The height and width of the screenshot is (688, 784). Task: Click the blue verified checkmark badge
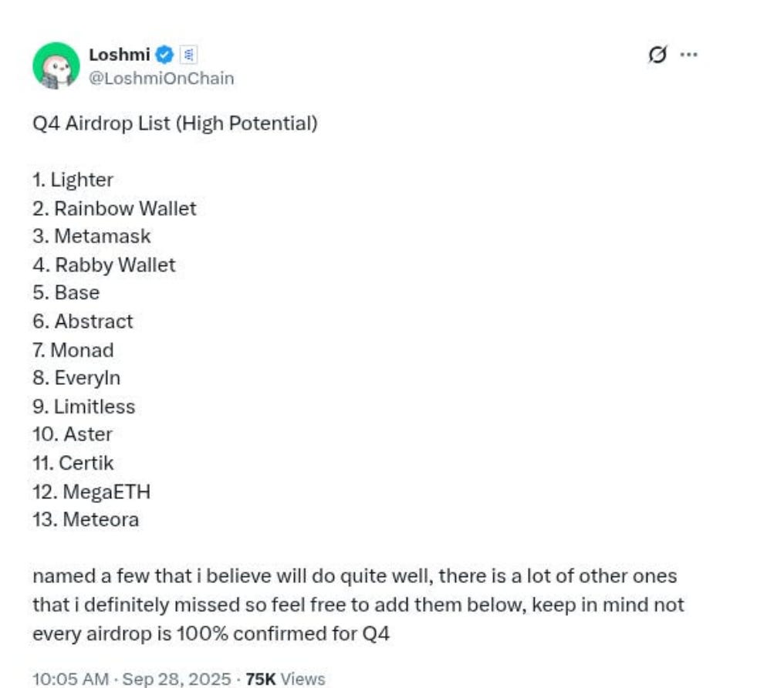[x=164, y=55]
